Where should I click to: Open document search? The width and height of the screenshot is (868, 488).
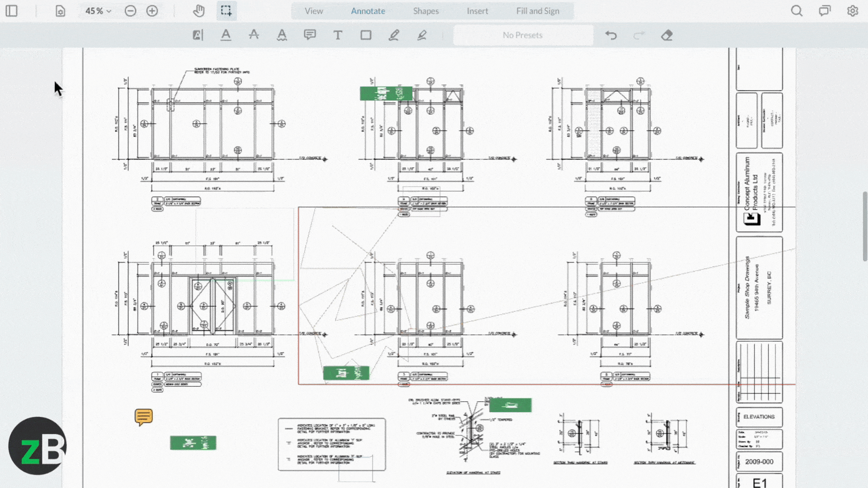pyautogui.click(x=797, y=11)
